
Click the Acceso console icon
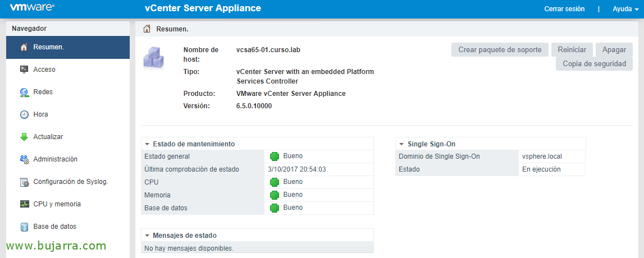pyautogui.click(x=24, y=70)
